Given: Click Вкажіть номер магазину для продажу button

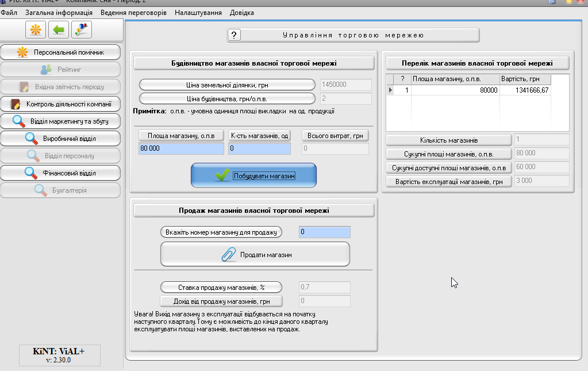Looking at the screenshot, I should pos(221,232).
